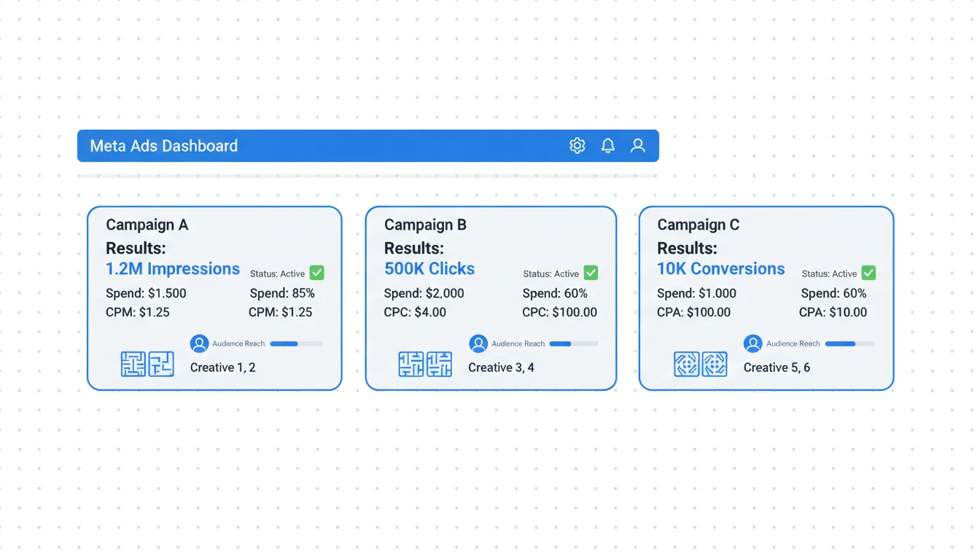The height and width of the screenshot is (560, 980).
Task: Click the 1.2M Impressions result link
Action: (173, 269)
